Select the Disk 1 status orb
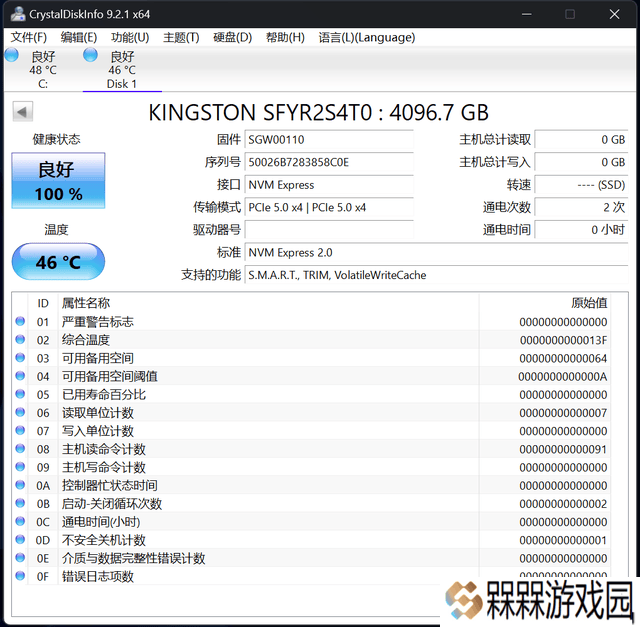Viewport: 640px width, 627px height. point(90,55)
